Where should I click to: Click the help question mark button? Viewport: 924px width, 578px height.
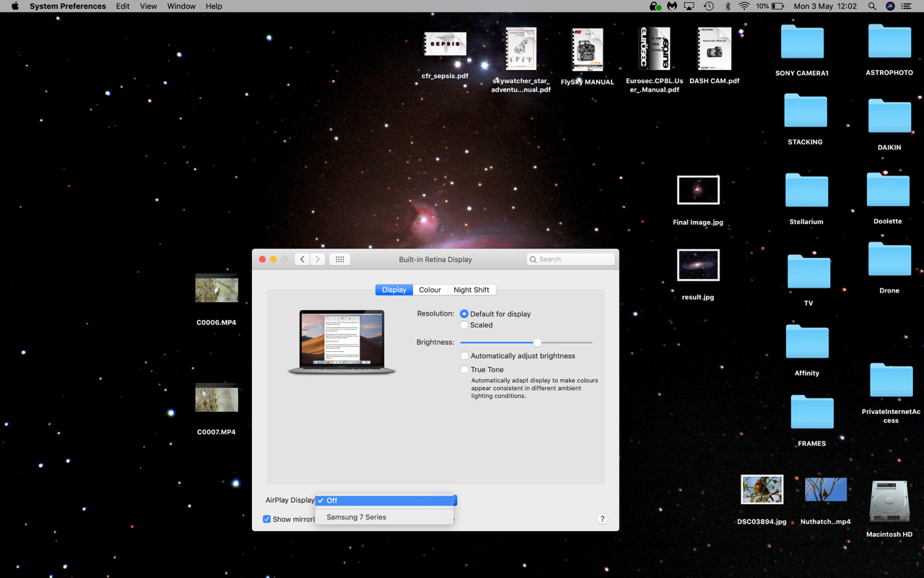(602, 519)
